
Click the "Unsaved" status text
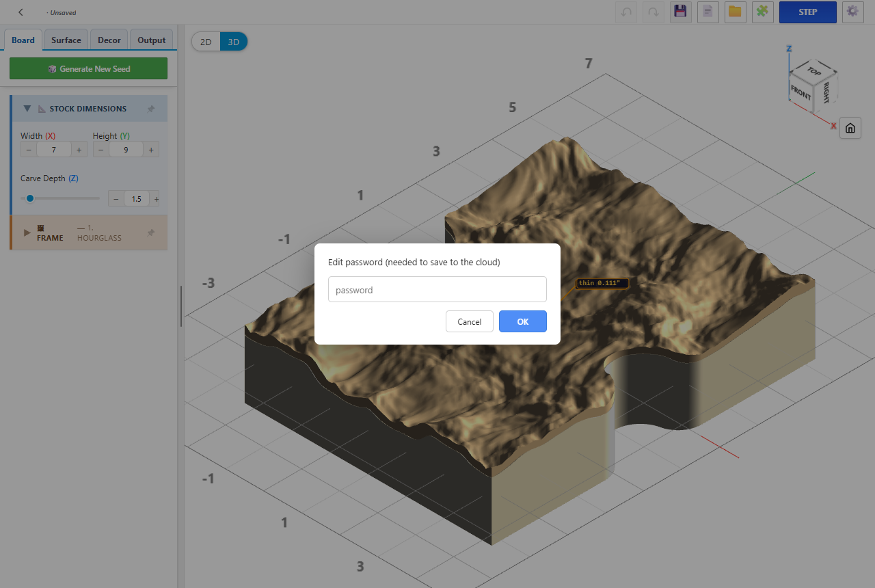[63, 13]
